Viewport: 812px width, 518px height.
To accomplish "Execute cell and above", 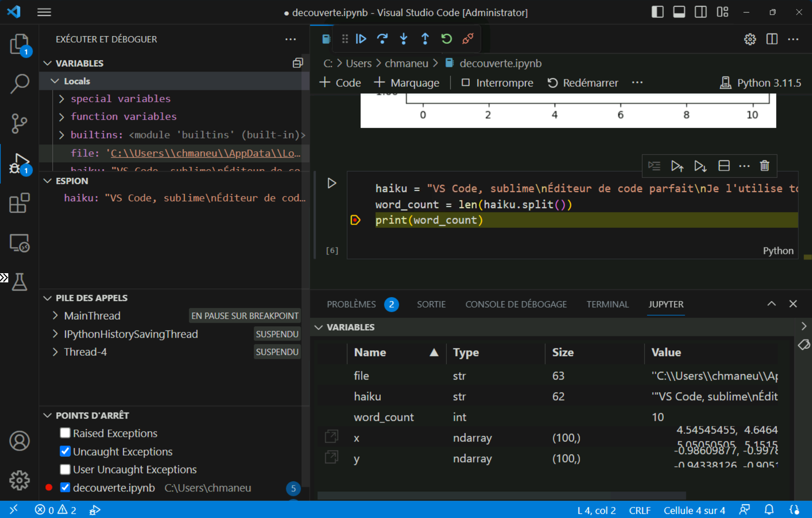I will [678, 166].
